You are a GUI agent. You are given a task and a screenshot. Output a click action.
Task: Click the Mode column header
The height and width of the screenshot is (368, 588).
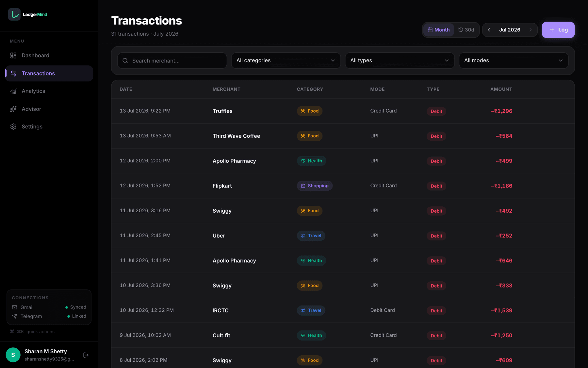tap(377, 89)
